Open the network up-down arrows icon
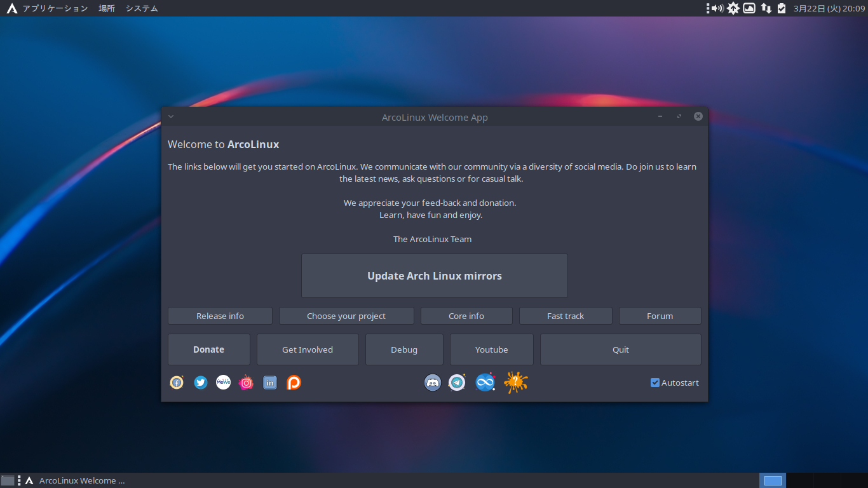868x488 pixels. pos(766,8)
